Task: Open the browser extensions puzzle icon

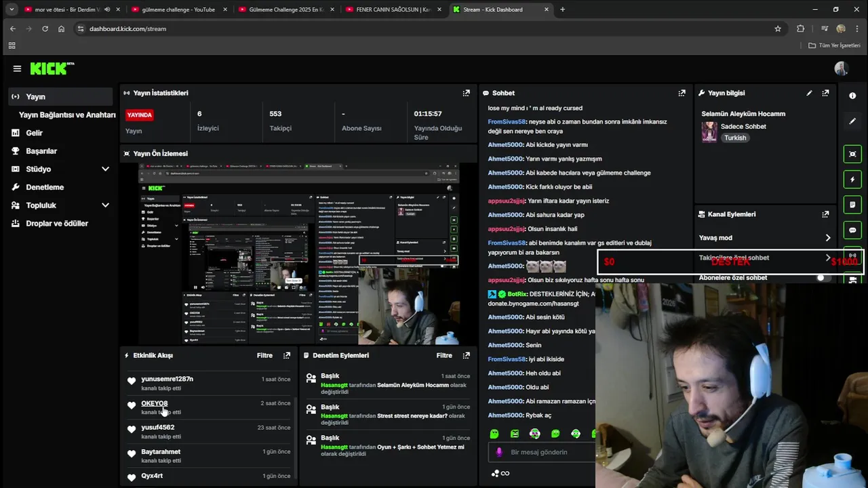Action: point(801,28)
